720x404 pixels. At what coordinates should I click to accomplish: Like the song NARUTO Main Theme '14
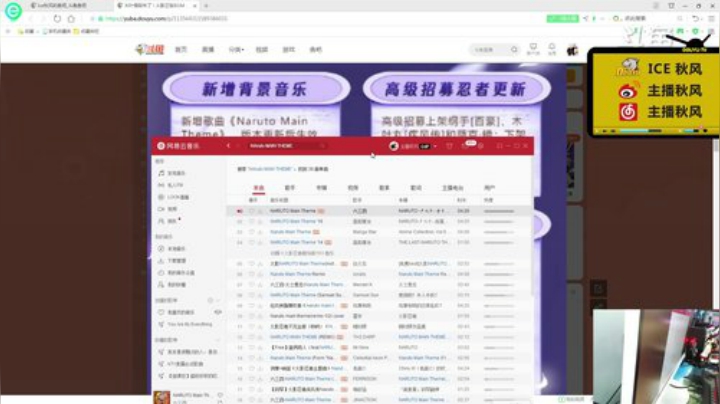(251, 242)
